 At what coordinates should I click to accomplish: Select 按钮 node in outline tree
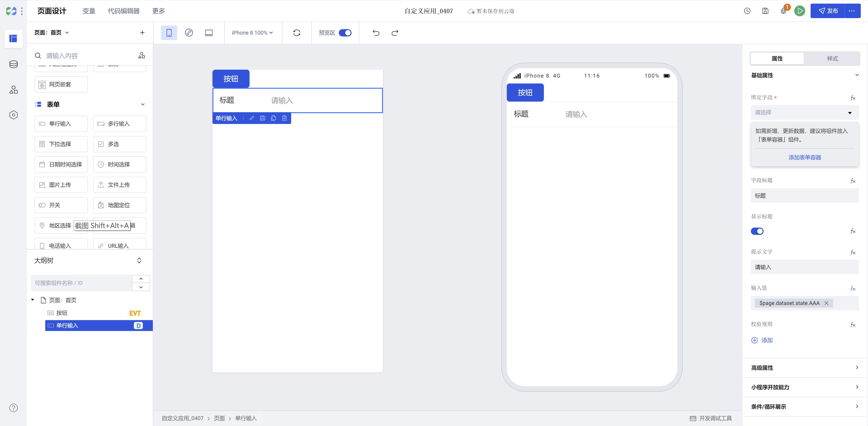coord(99,313)
